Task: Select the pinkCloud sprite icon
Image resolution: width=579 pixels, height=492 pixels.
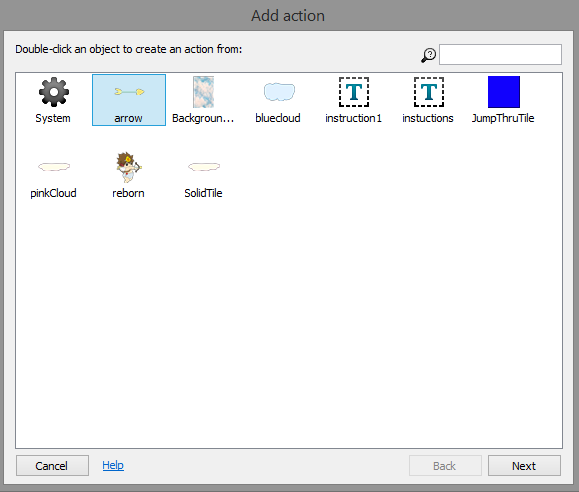Action: click(54, 167)
